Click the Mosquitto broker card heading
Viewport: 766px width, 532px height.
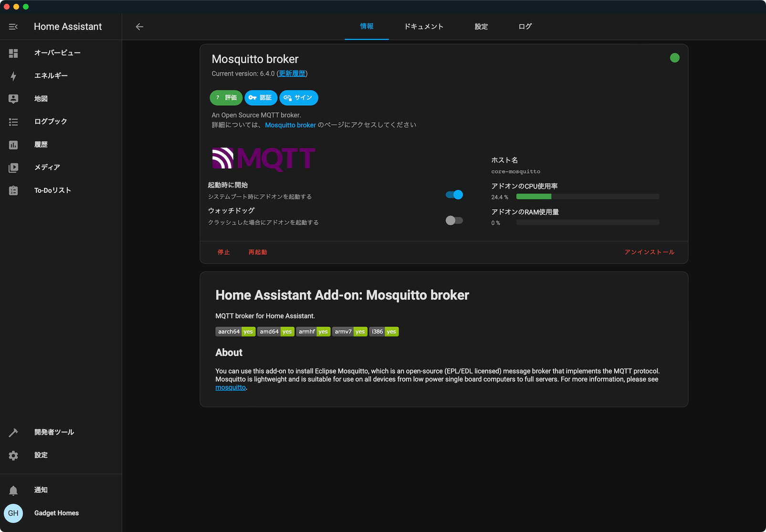pyautogui.click(x=255, y=59)
